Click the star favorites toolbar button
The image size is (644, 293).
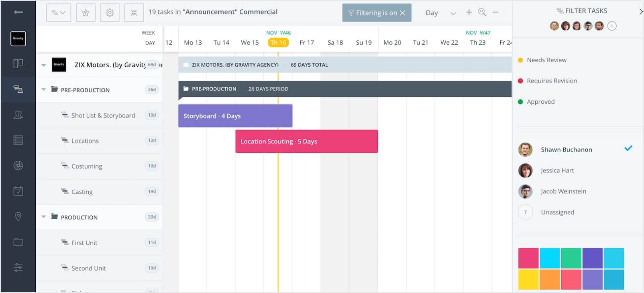(x=86, y=13)
